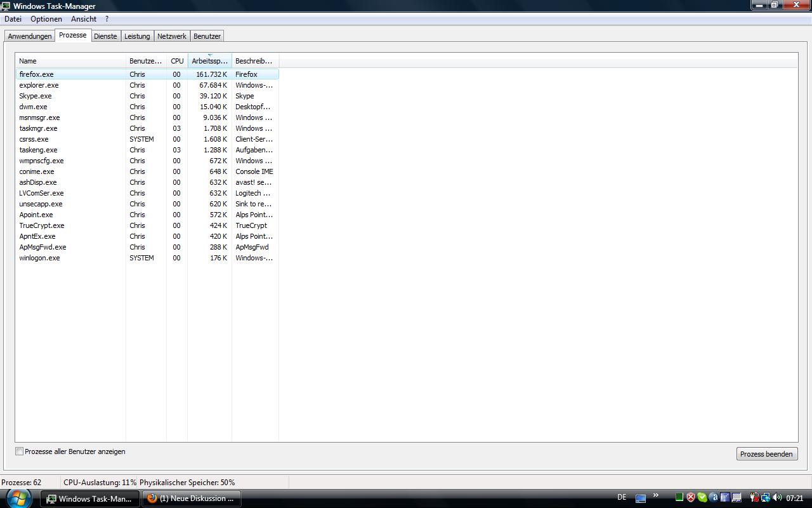The width and height of the screenshot is (812, 508).
Task: Sort by the Benutze... column header
Action: pyautogui.click(x=146, y=61)
